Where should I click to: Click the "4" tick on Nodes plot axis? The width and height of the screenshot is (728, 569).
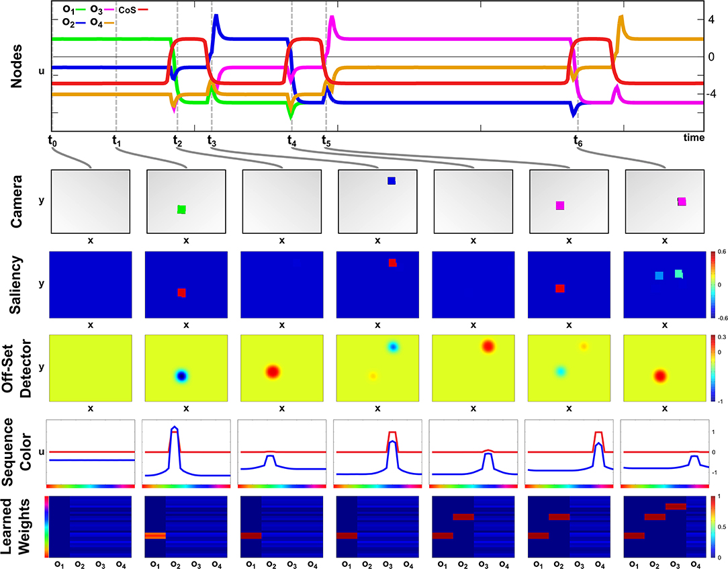tap(711, 19)
